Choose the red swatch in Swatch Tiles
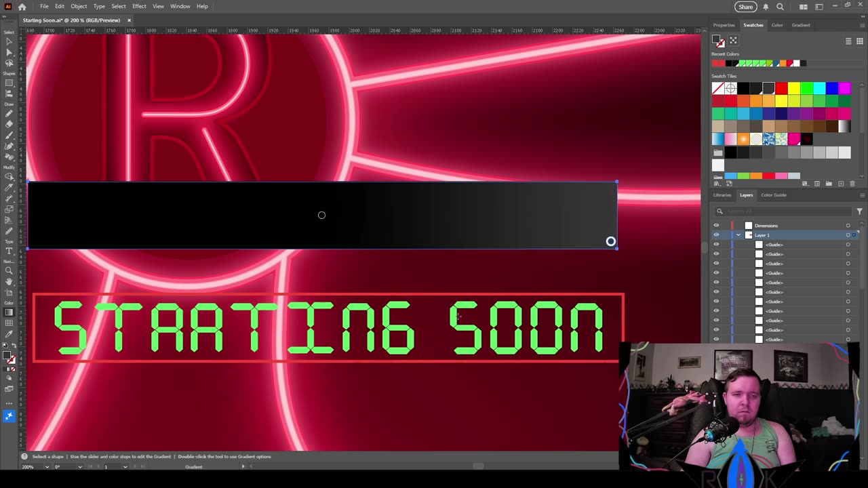Image resolution: width=868 pixels, height=488 pixels. tap(781, 88)
